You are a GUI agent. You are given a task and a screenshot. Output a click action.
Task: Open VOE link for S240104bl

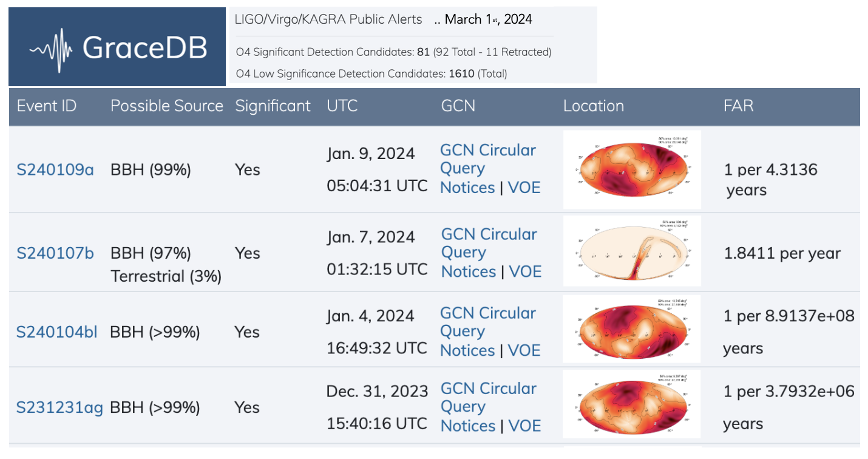(524, 350)
